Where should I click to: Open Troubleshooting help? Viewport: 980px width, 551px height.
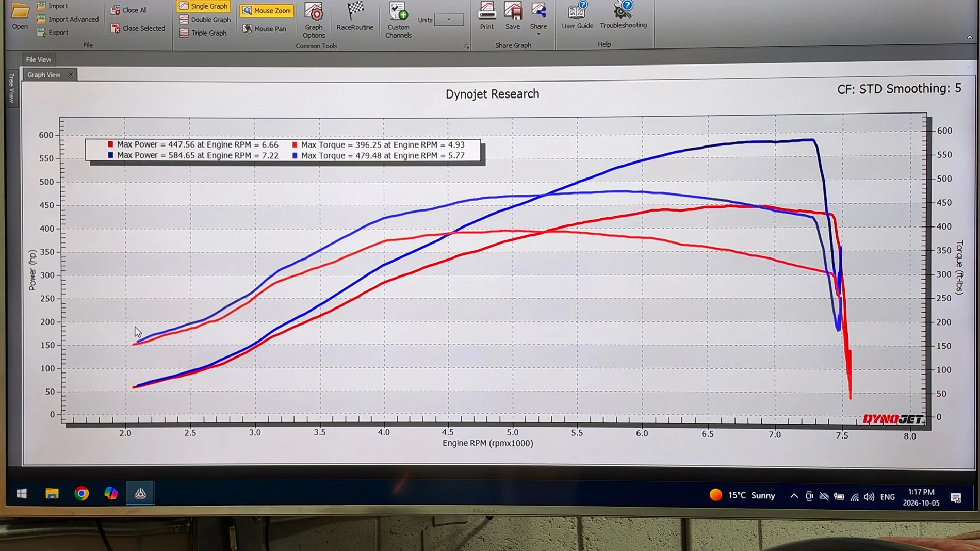click(x=623, y=14)
